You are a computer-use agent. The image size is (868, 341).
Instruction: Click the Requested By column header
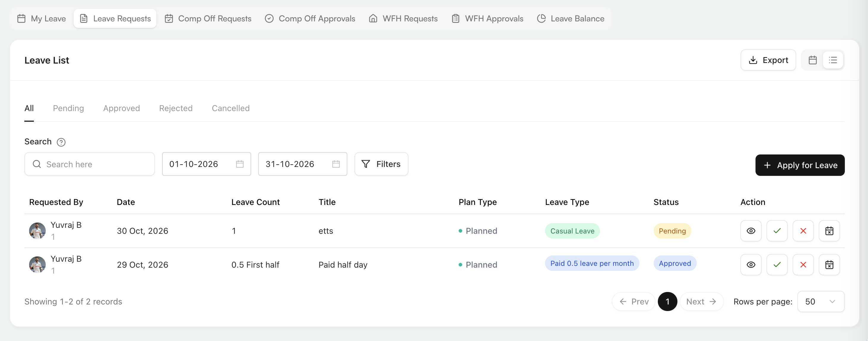pos(56,202)
